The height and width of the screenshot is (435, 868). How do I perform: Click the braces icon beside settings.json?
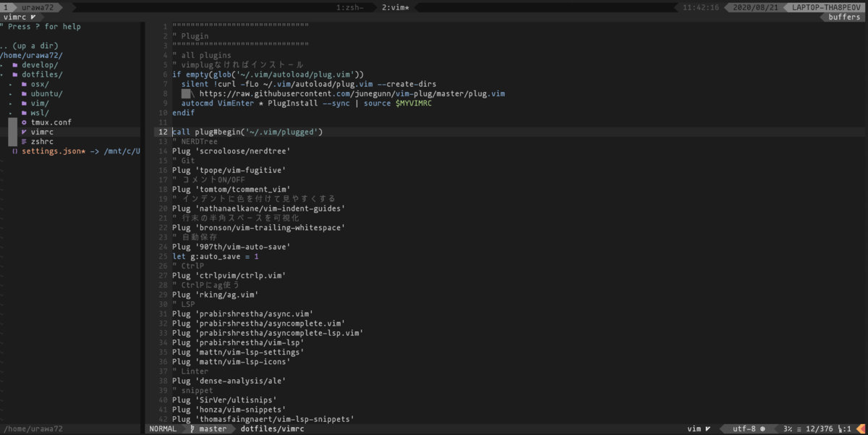tap(15, 152)
